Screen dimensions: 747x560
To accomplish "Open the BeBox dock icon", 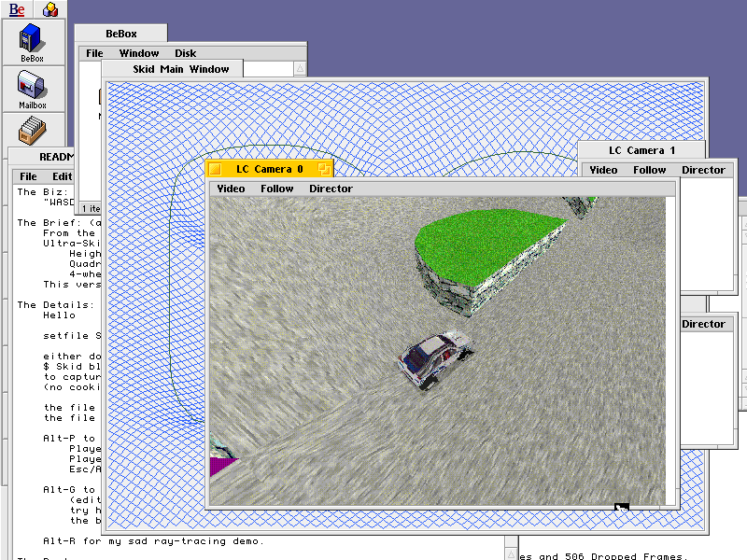I will click(x=33, y=42).
